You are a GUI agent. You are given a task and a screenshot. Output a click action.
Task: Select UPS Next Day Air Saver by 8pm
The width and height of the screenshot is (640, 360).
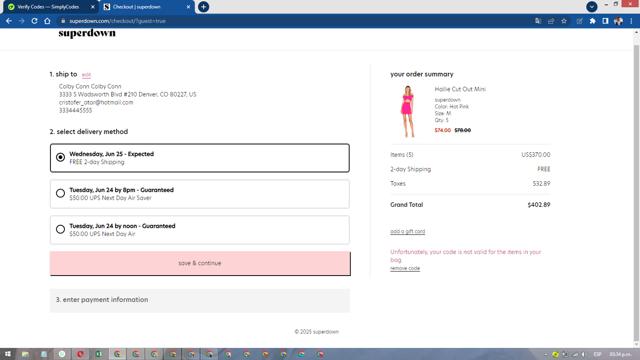pyautogui.click(x=200, y=194)
